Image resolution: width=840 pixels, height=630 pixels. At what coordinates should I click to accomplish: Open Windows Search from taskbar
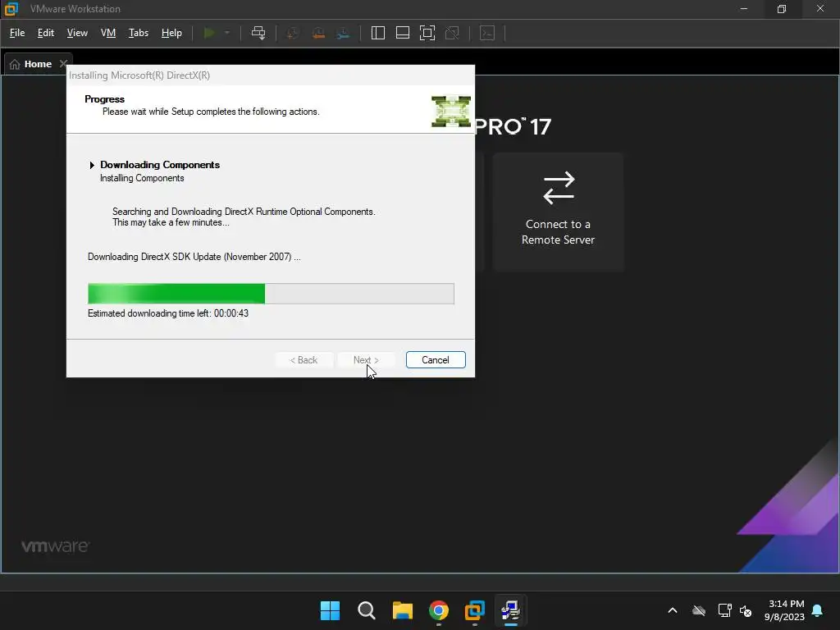[367, 610]
